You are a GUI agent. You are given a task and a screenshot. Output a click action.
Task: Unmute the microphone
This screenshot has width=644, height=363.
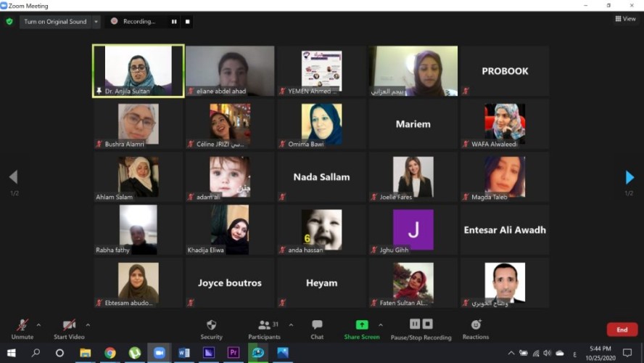(x=22, y=328)
